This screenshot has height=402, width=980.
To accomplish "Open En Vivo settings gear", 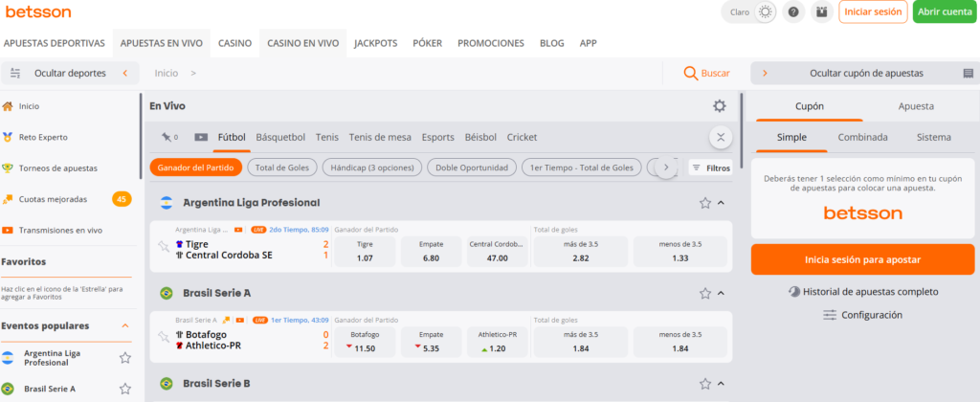I will tap(720, 106).
